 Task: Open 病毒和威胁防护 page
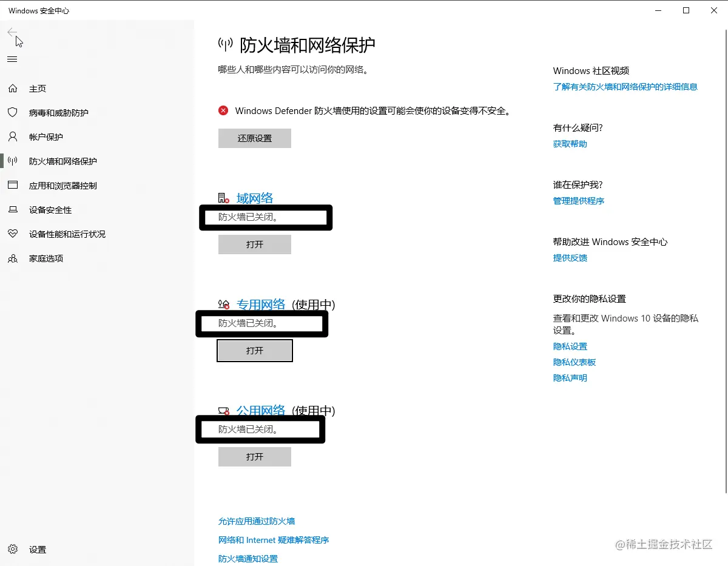[59, 113]
